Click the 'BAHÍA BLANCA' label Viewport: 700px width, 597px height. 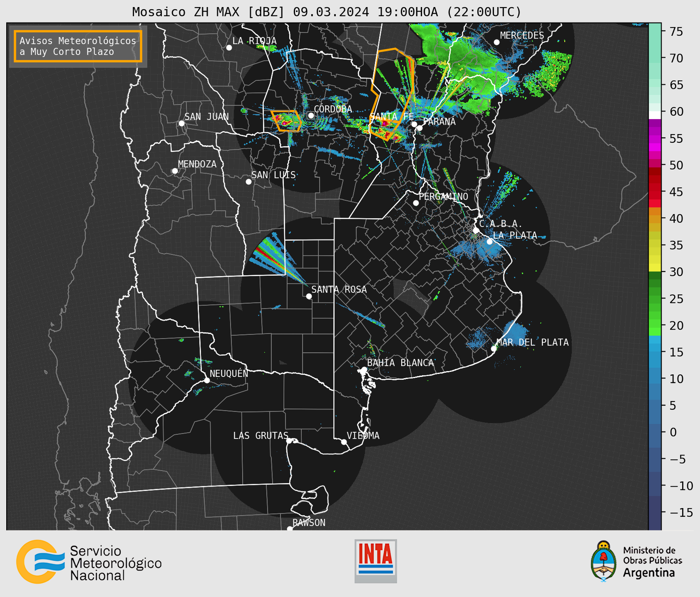400,363
